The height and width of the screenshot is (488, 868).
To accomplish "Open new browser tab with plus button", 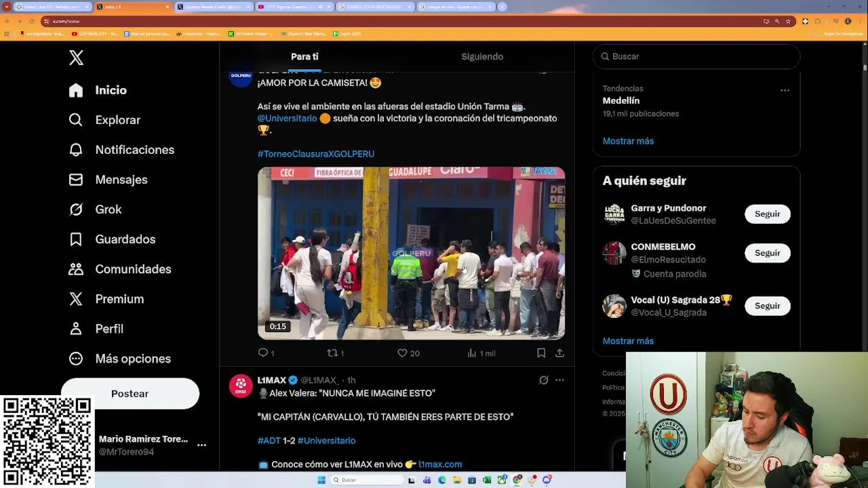I will click(x=502, y=7).
